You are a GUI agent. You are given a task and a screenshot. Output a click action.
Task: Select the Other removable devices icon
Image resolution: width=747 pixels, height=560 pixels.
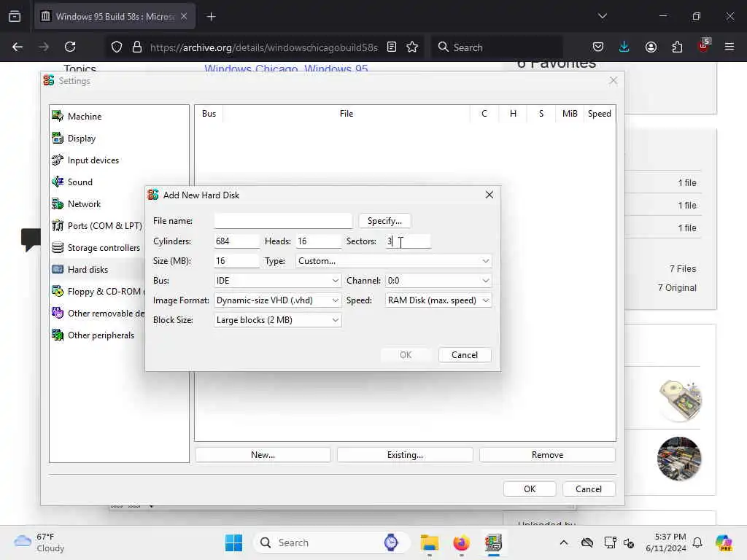coord(58,314)
